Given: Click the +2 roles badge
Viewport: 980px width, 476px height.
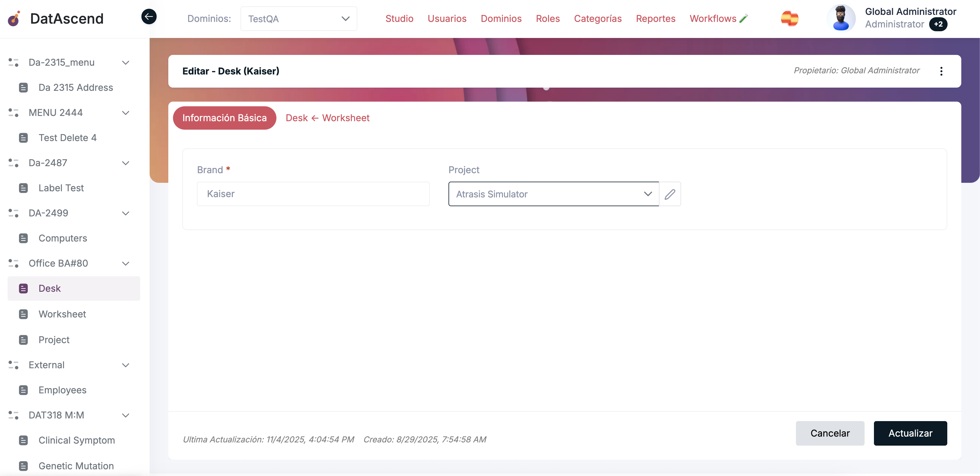Looking at the screenshot, I should pos(938,24).
